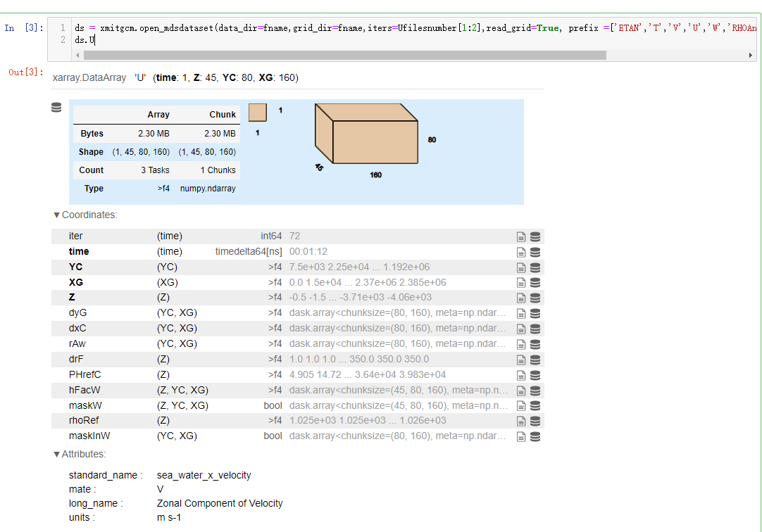
Task: Click Zonal Component of Velocity text
Action: (220, 503)
